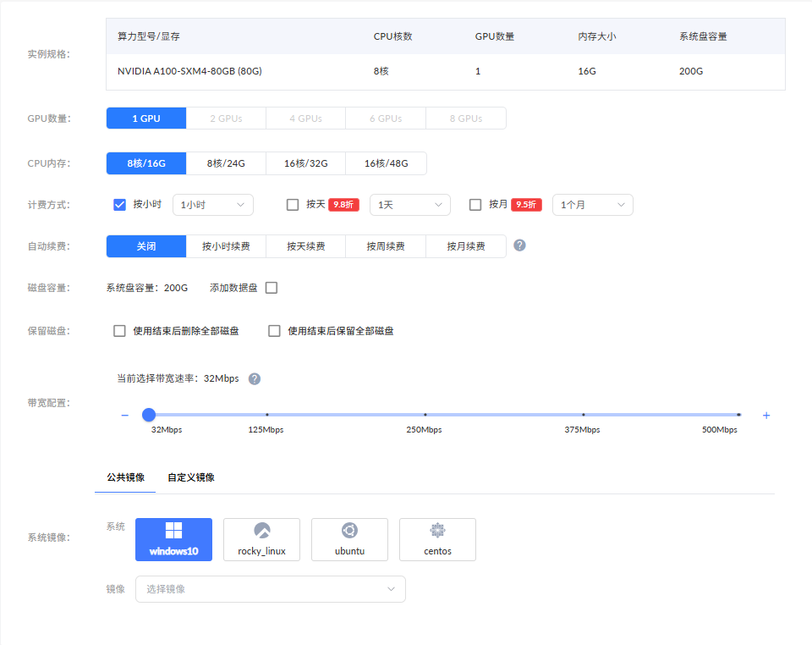Open the 1个月 duration dropdown
The image size is (812, 645).
coord(593,205)
